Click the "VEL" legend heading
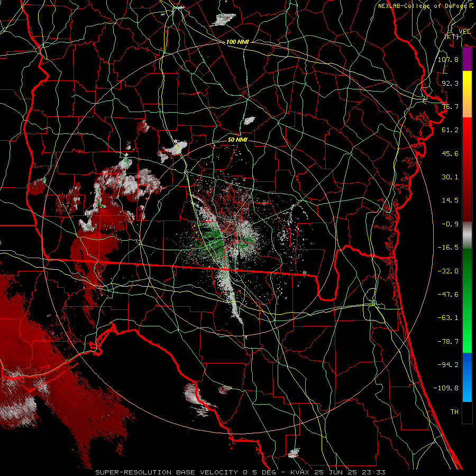 464,32
